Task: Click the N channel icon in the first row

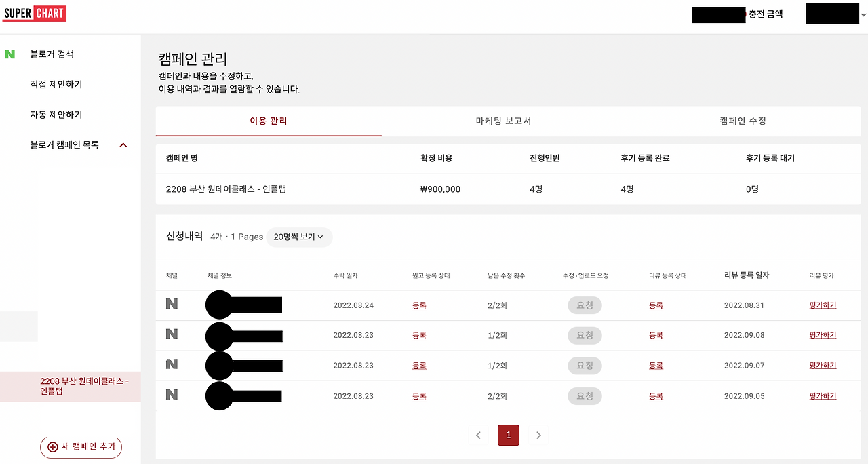Action: tap(172, 305)
